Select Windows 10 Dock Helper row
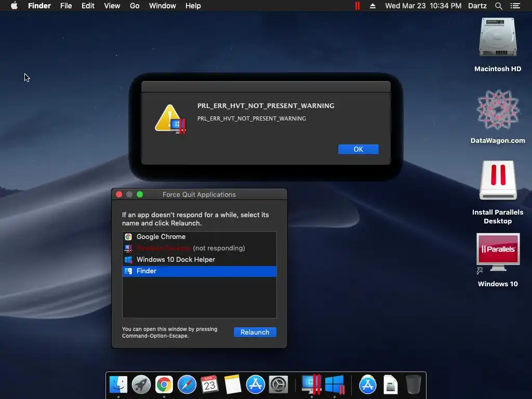 [199, 260]
